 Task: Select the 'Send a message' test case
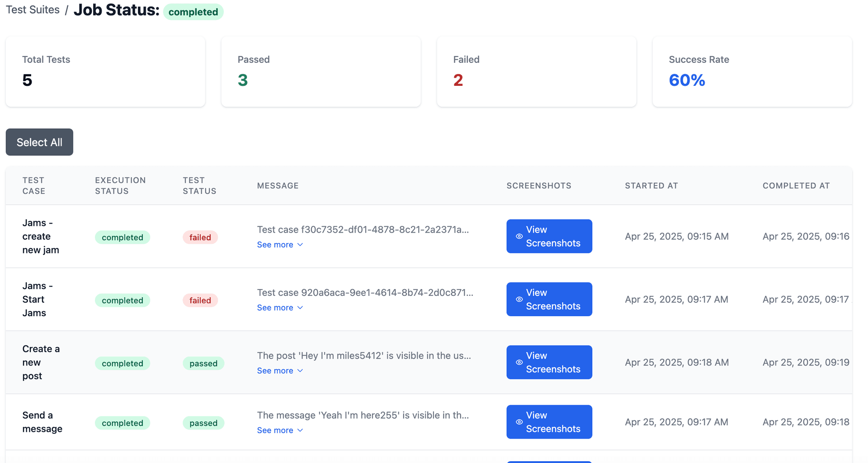tap(42, 422)
